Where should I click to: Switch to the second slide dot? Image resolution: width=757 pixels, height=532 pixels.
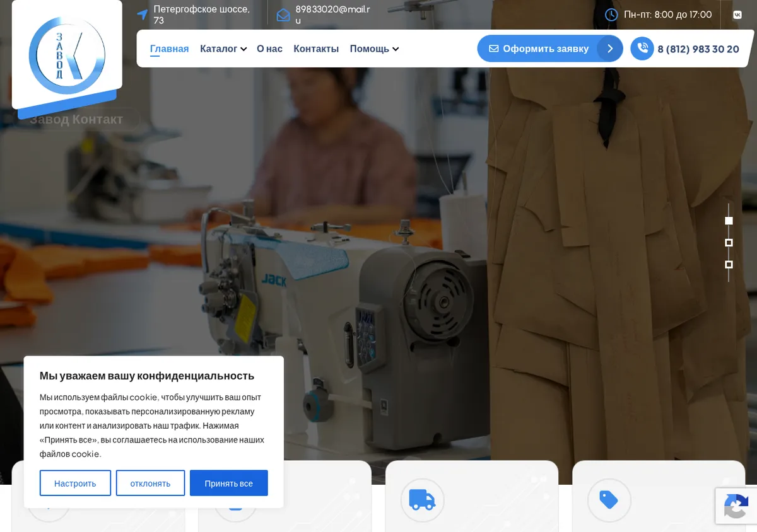pos(729,243)
